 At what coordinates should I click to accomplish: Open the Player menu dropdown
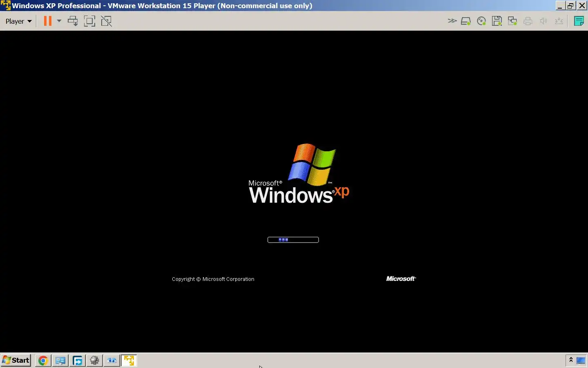[x=18, y=21]
